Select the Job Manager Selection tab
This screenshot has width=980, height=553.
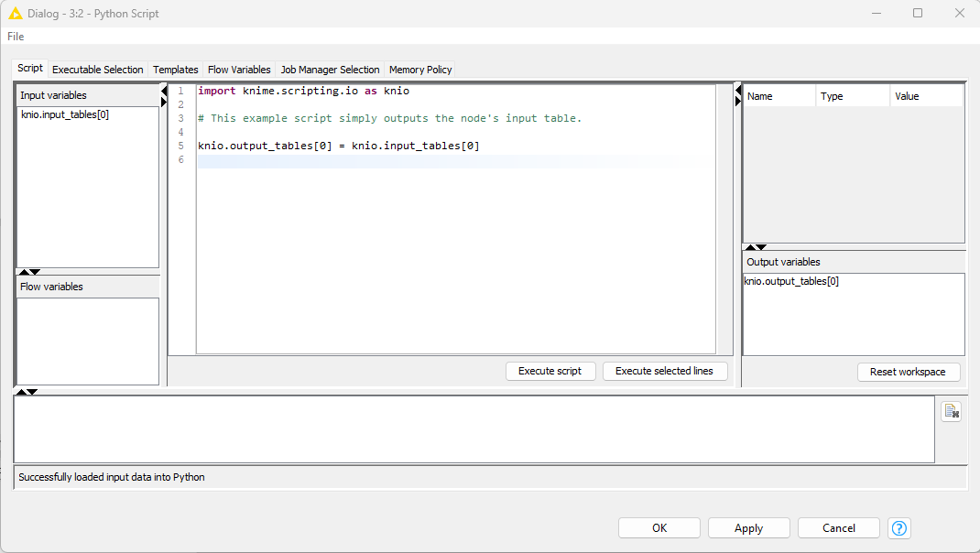330,70
